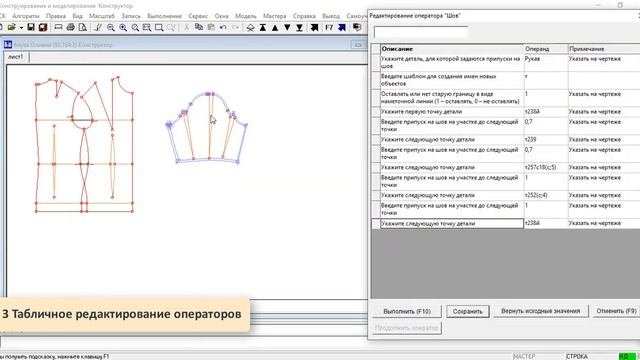Image resolution: width=640 pixels, height=360 pixels.
Task: Switch to the лист1 sheet tab
Action: click(x=16, y=57)
